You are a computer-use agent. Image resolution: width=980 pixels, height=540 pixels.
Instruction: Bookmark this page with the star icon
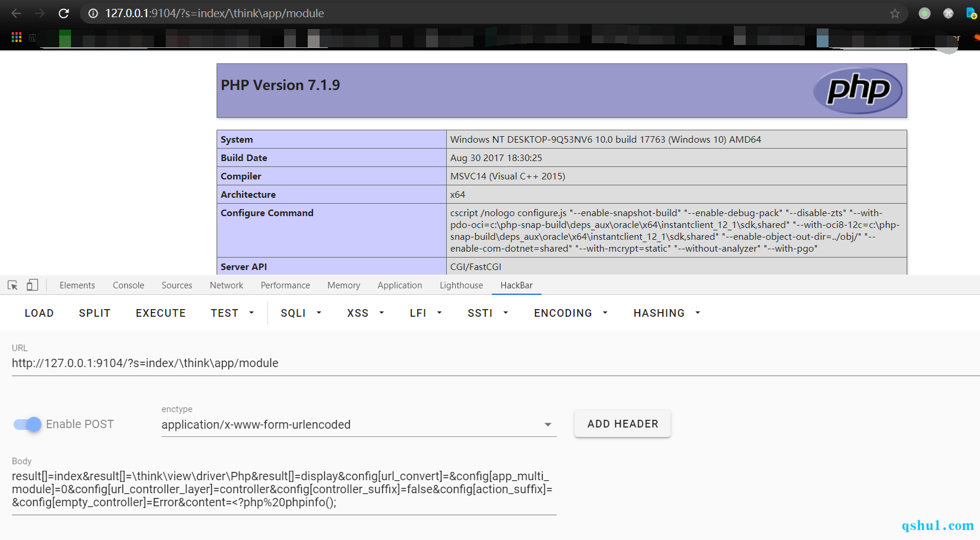pos(895,13)
